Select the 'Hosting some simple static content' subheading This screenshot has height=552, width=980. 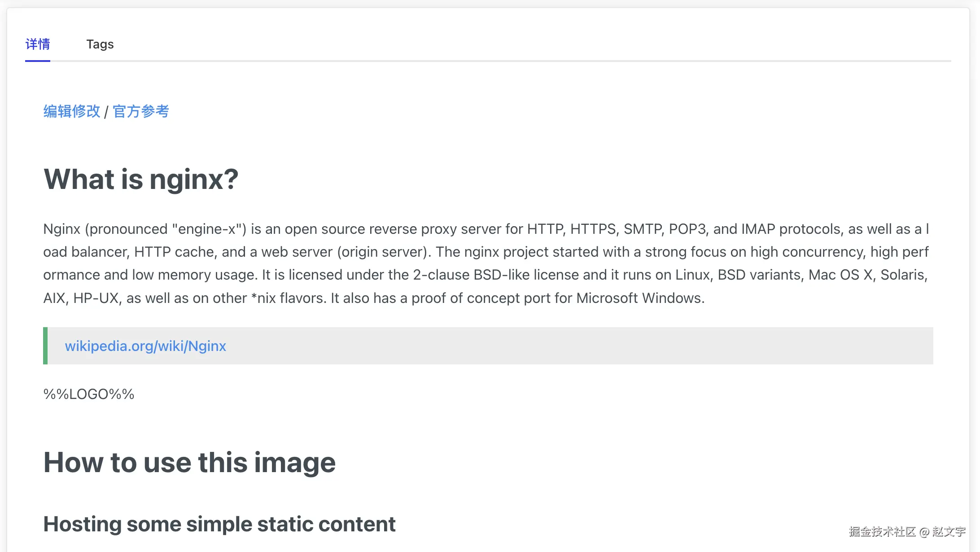pyautogui.click(x=219, y=524)
